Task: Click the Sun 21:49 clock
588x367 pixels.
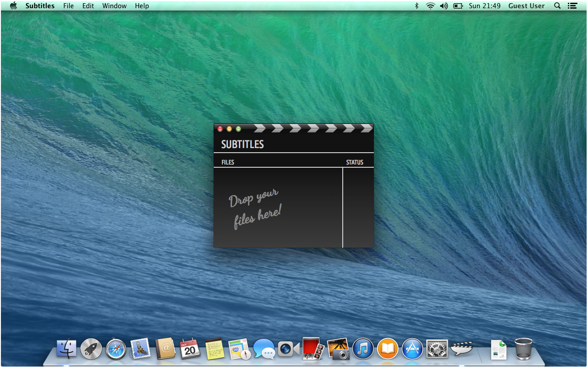Action: point(485,6)
